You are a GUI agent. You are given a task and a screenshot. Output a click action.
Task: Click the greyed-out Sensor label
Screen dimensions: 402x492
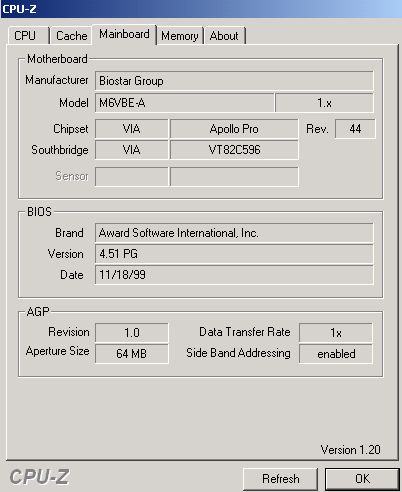click(72, 176)
